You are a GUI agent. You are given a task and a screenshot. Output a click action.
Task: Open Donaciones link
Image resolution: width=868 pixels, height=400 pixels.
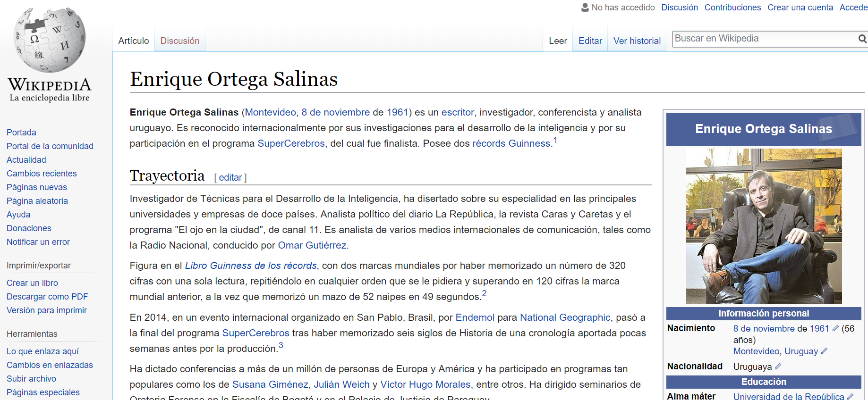pos(29,228)
